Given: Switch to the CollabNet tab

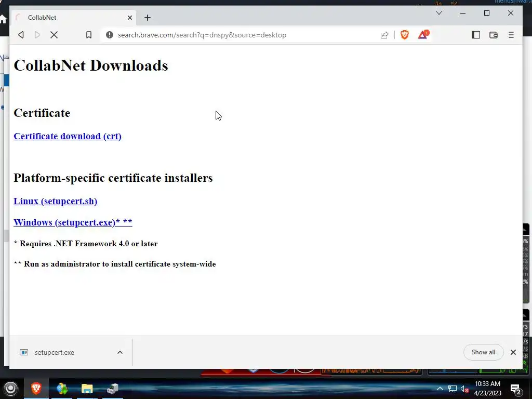Looking at the screenshot, I should pos(73,18).
